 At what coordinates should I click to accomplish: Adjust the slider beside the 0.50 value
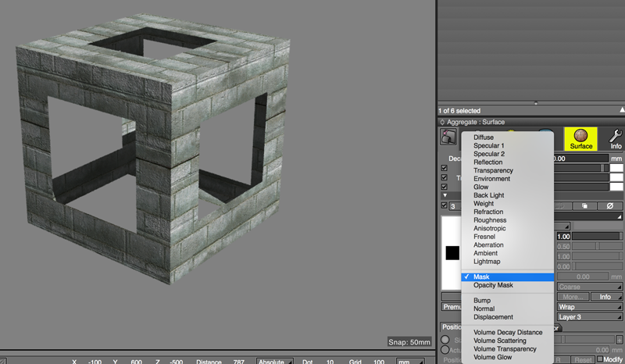[597, 246]
